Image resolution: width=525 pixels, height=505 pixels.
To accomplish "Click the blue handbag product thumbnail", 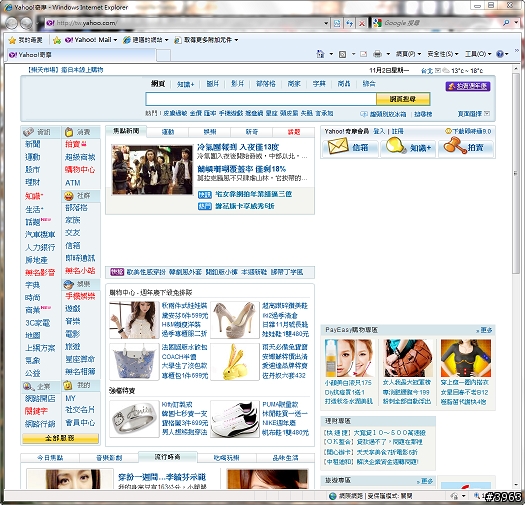I will (x=134, y=362).
